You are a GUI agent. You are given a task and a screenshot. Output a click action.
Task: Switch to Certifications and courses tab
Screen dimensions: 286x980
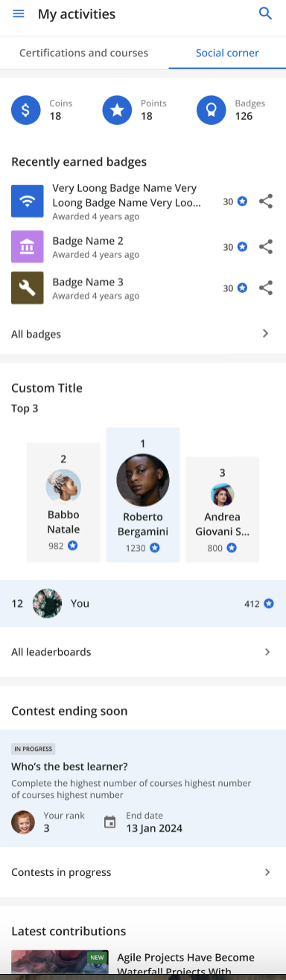pyautogui.click(x=84, y=53)
